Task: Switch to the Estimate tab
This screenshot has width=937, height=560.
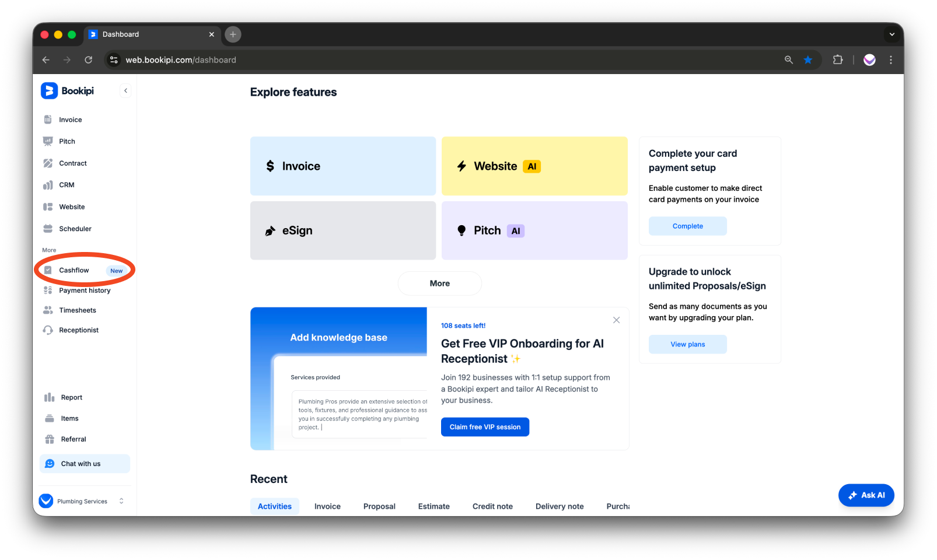Action: pyautogui.click(x=434, y=506)
